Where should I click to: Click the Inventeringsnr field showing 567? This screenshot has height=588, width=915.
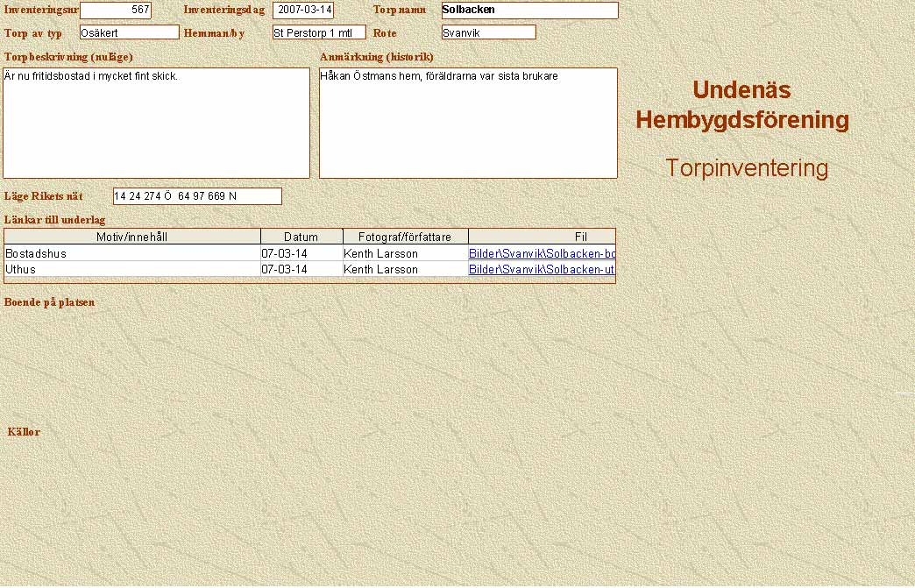coord(116,11)
